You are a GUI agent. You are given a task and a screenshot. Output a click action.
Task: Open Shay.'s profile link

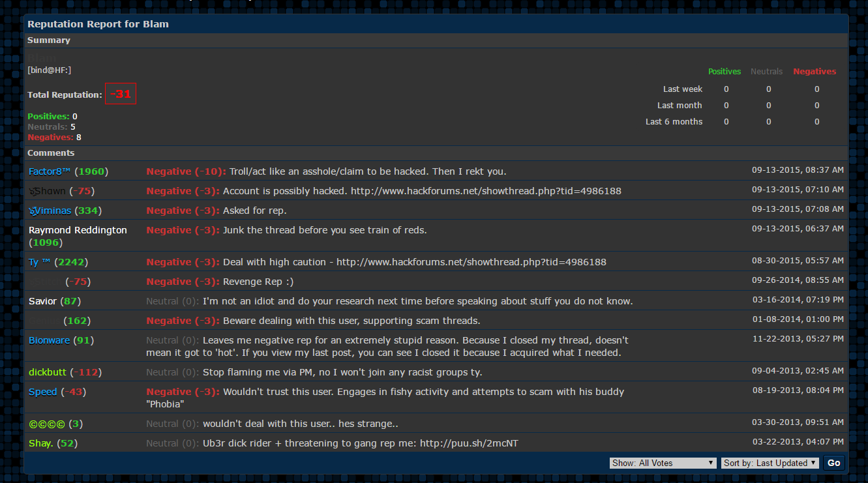coord(41,443)
